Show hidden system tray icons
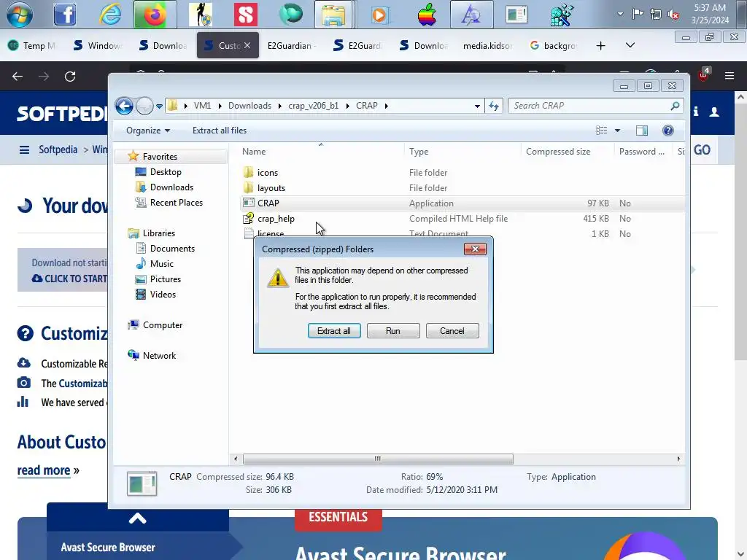This screenshot has width=747, height=560. coord(620,14)
